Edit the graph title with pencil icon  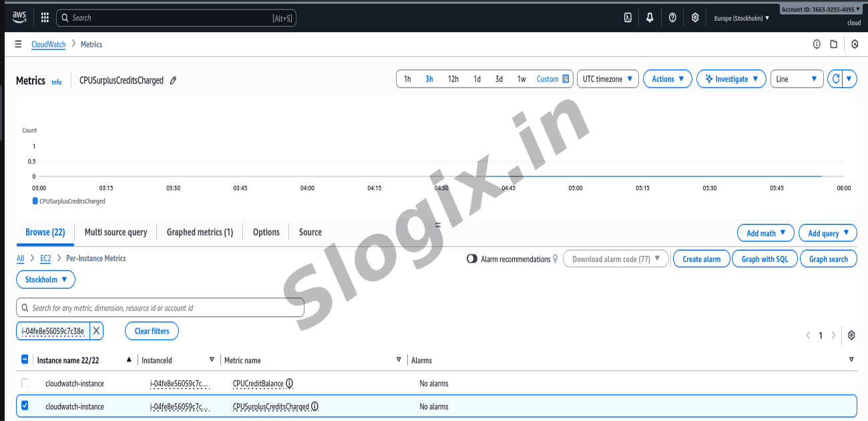click(173, 80)
